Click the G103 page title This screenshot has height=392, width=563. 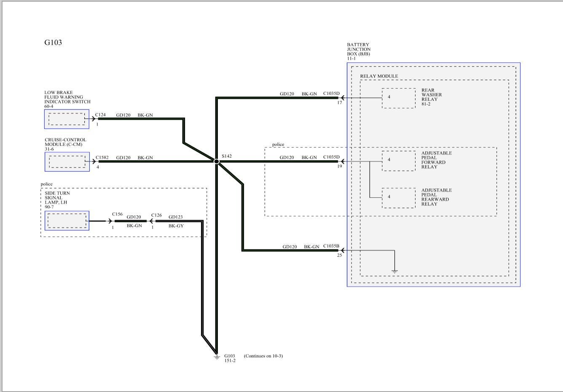coord(53,43)
